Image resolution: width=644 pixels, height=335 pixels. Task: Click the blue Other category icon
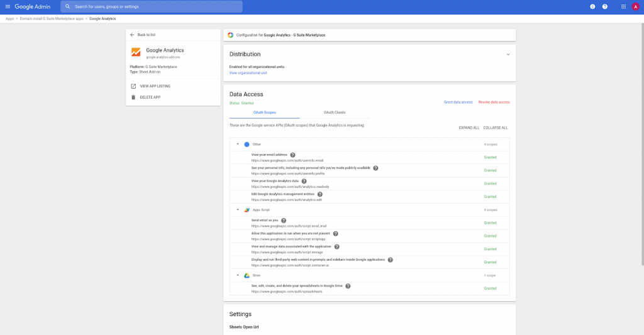247,145
